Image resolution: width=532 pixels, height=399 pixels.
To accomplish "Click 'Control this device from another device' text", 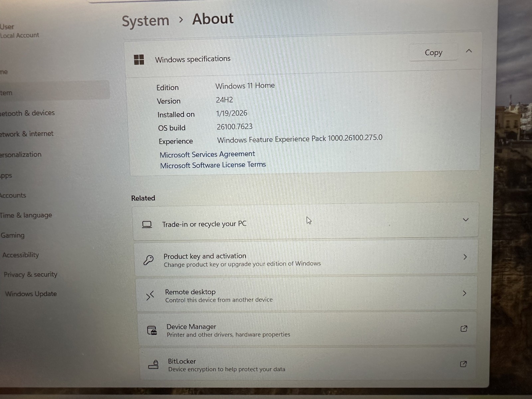I will [x=219, y=300].
